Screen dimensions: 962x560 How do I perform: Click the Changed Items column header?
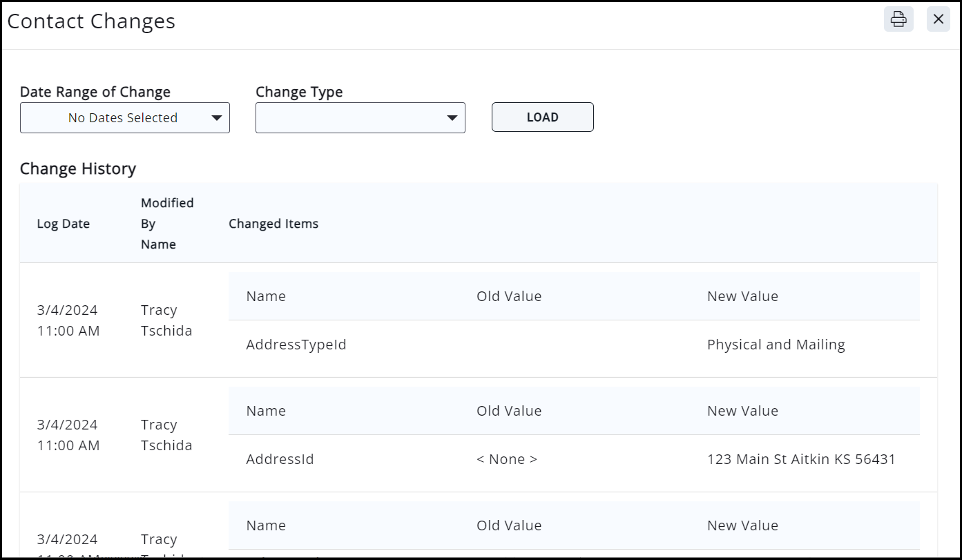273,224
